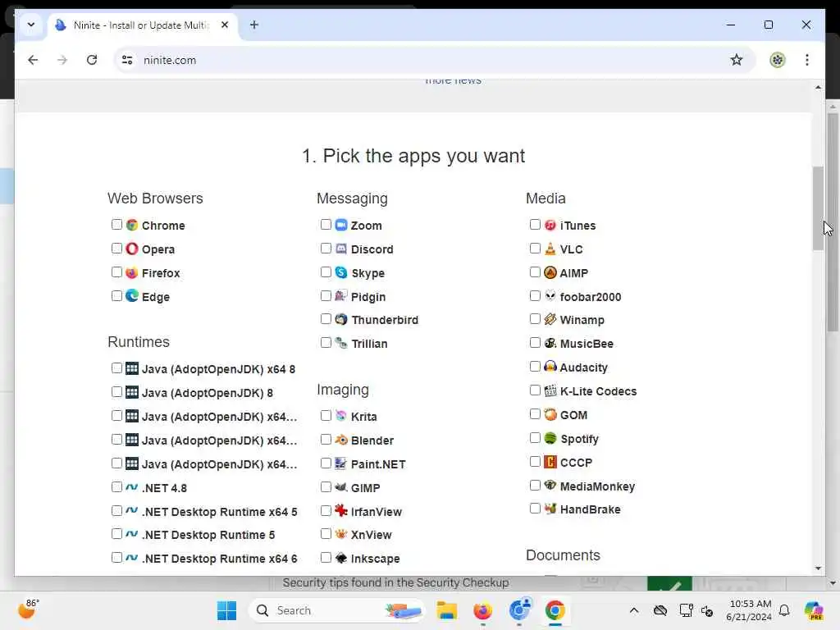This screenshot has height=630, width=840.
Task: Check the Firefox checkbox
Action: coord(116,272)
